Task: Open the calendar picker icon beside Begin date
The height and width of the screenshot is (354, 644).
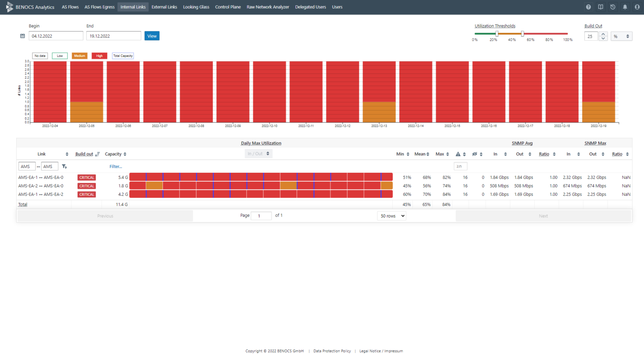Action: click(22, 36)
